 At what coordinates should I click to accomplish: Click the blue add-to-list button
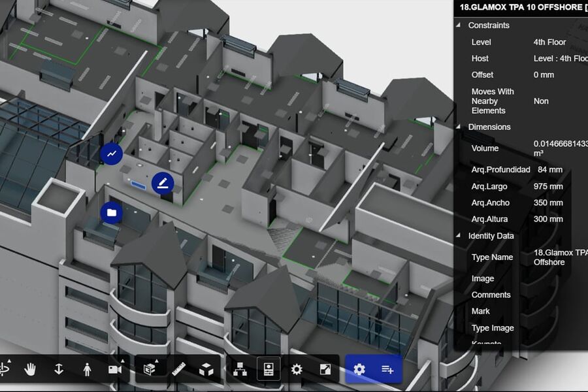pos(387,369)
